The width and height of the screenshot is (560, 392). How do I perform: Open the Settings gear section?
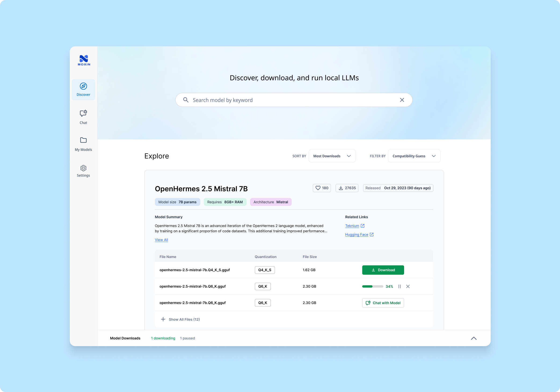point(84,171)
